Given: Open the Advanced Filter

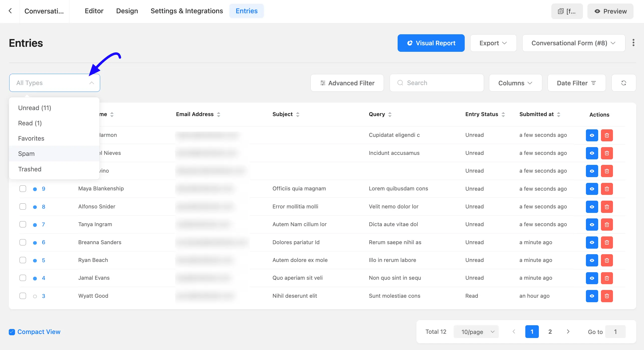Looking at the screenshot, I should (x=347, y=83).
